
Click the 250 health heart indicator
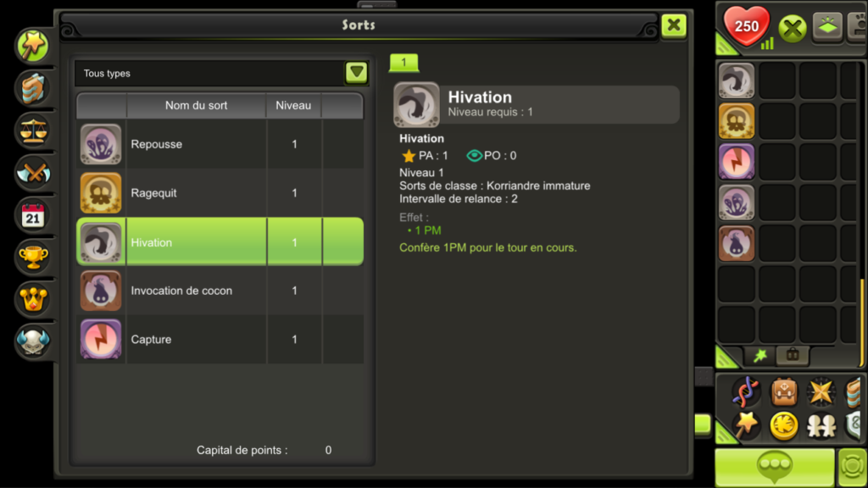coord(746,25)
